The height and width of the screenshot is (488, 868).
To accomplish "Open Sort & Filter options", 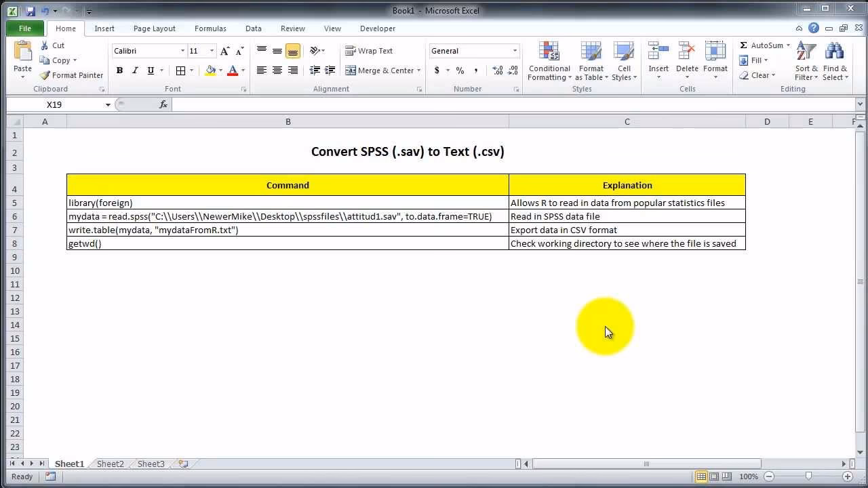I will coord(806,61).
